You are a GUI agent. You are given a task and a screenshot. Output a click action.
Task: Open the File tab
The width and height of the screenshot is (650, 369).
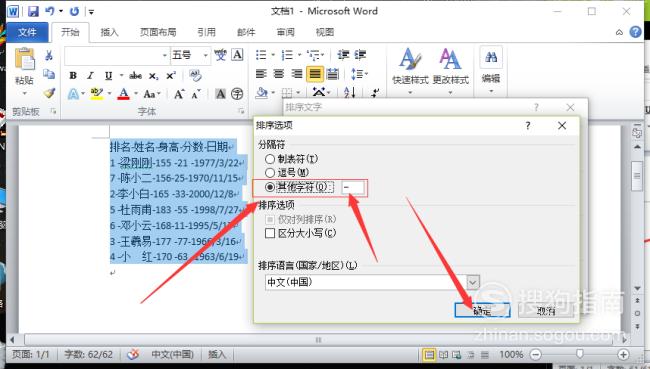click(27, 32)
